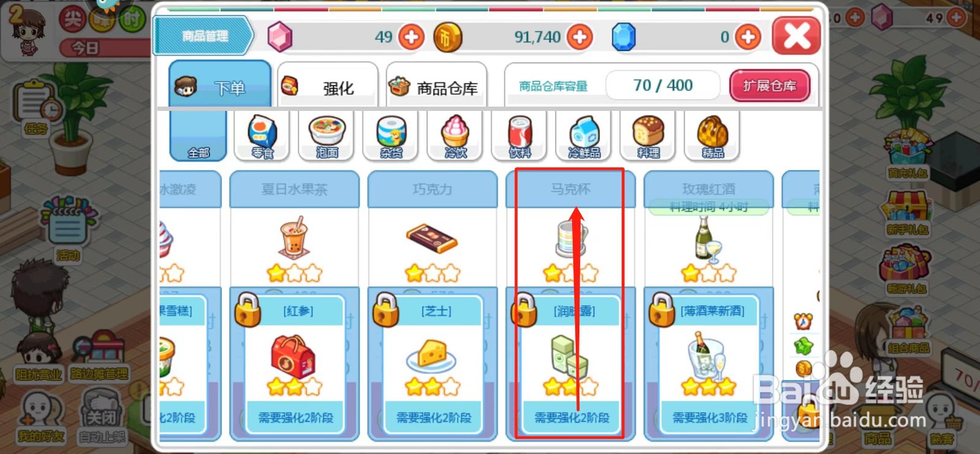
Task: Tap the locked 红参 product item
Action: (x=295, y=364)
